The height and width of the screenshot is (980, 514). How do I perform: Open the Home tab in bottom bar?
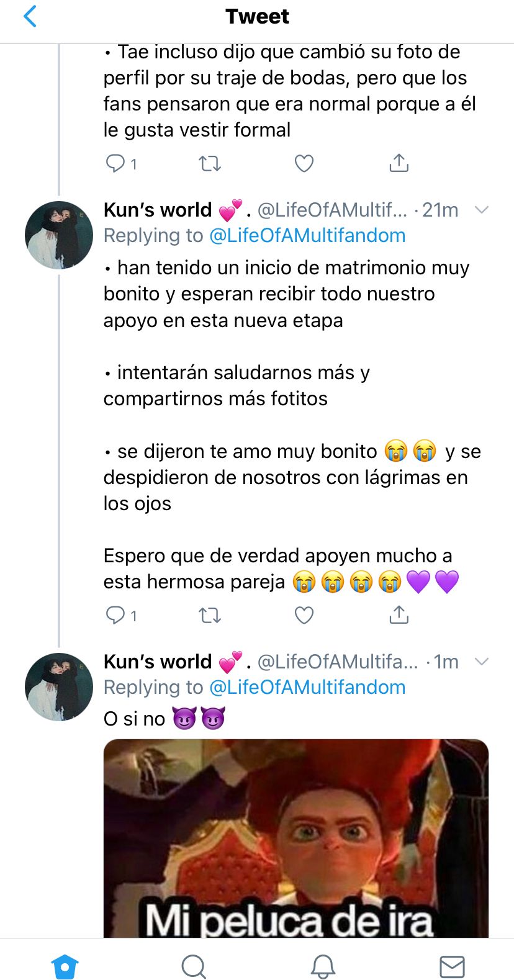[65, 966]
